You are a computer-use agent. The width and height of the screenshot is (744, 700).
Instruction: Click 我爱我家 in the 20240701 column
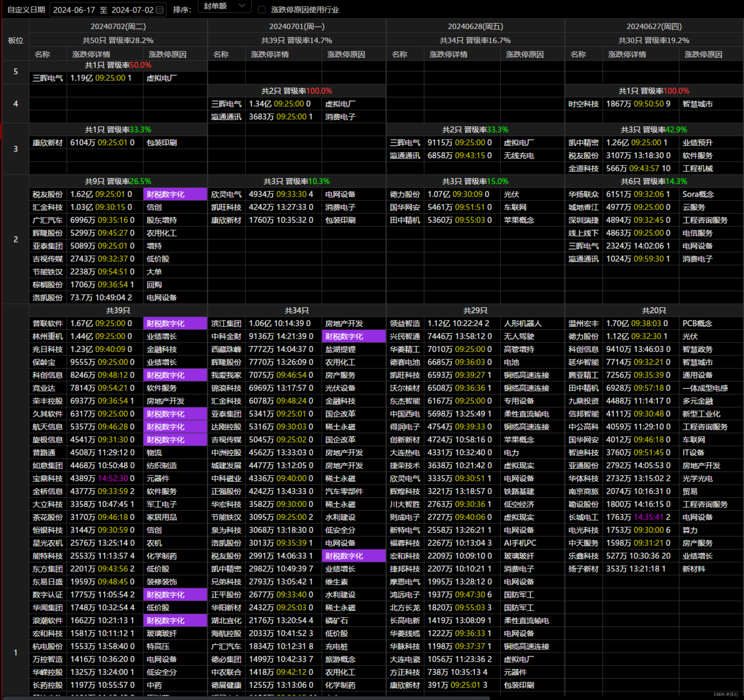click(x=226, y=375)
